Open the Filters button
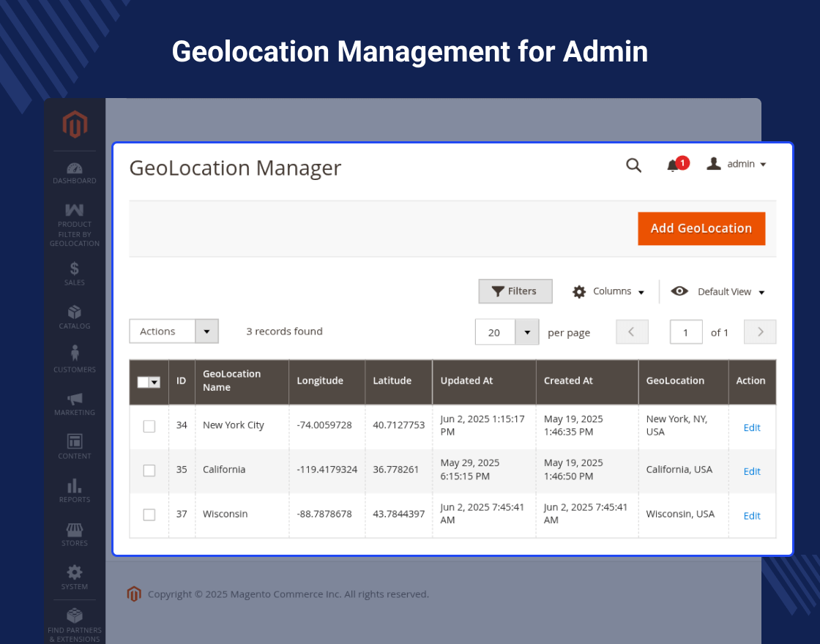 coord(515,291)
